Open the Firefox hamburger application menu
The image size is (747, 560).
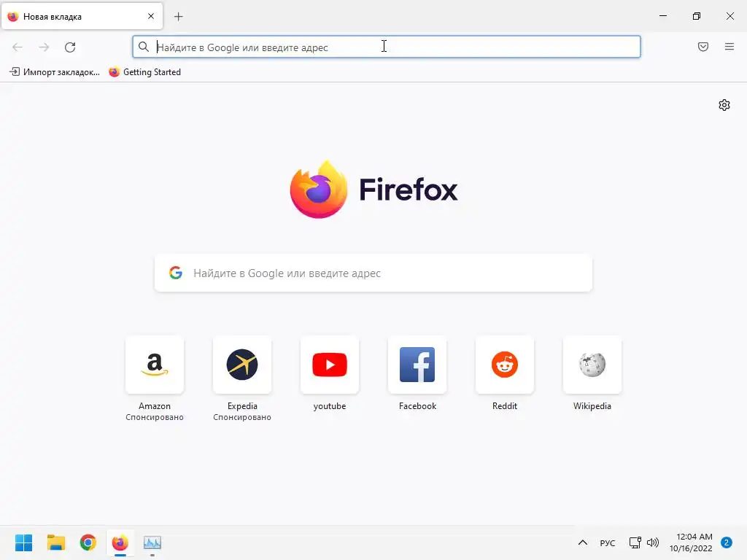click(729, 47)
